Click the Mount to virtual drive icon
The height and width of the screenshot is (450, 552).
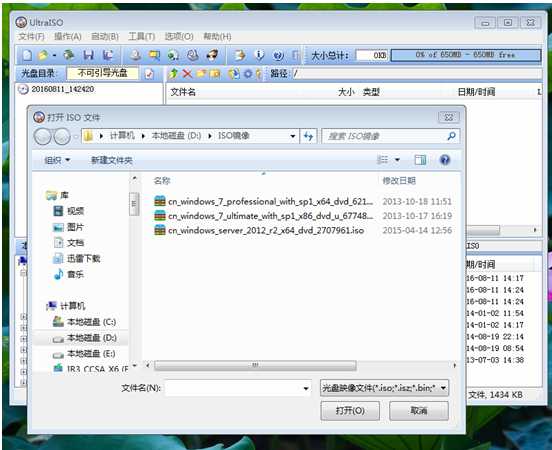tap(193, 55)
